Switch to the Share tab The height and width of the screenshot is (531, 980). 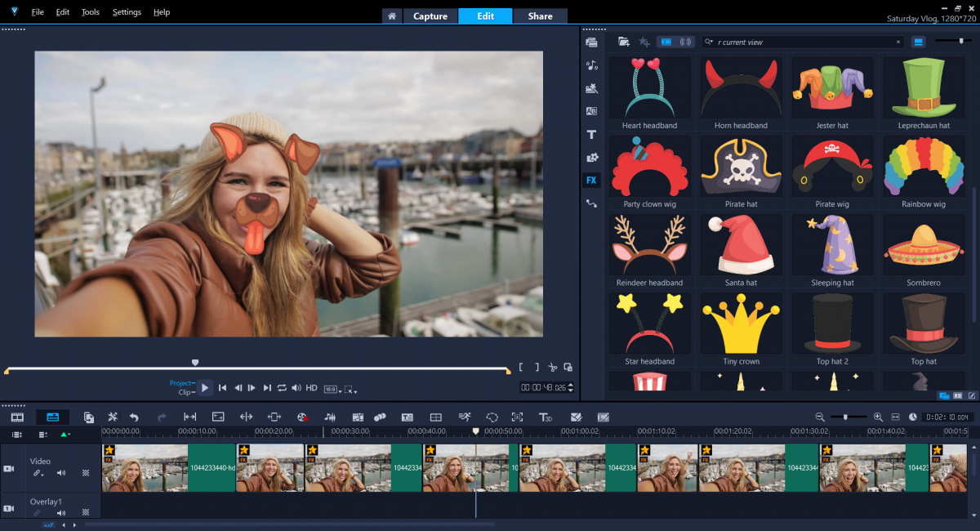click(x=540, y=16)
